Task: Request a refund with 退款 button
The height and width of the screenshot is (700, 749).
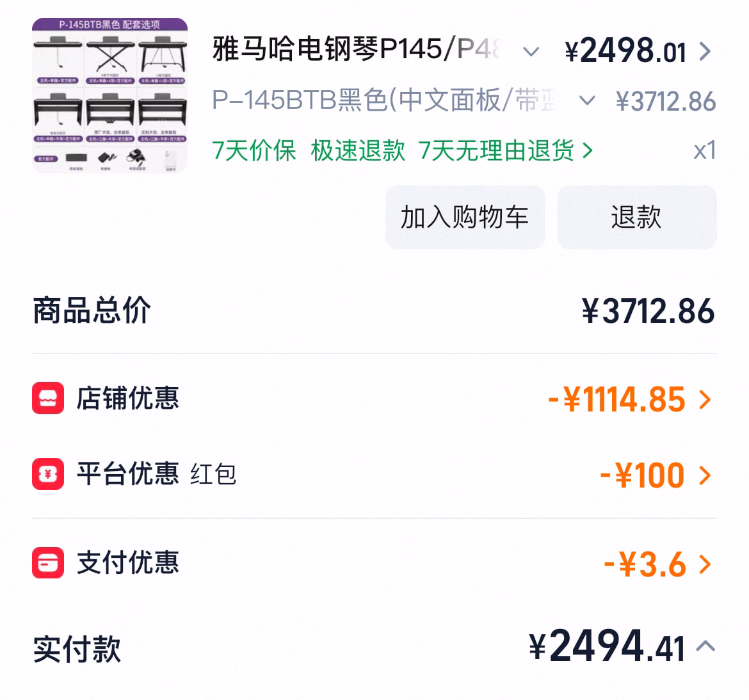Action: pos(637,218)
